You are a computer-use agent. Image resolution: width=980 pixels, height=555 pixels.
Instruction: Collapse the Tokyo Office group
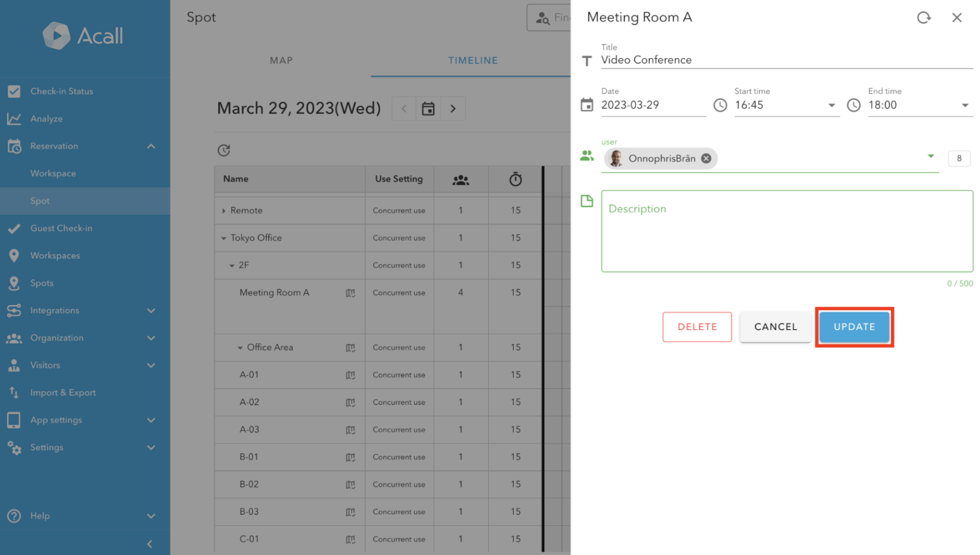point(223,238)
